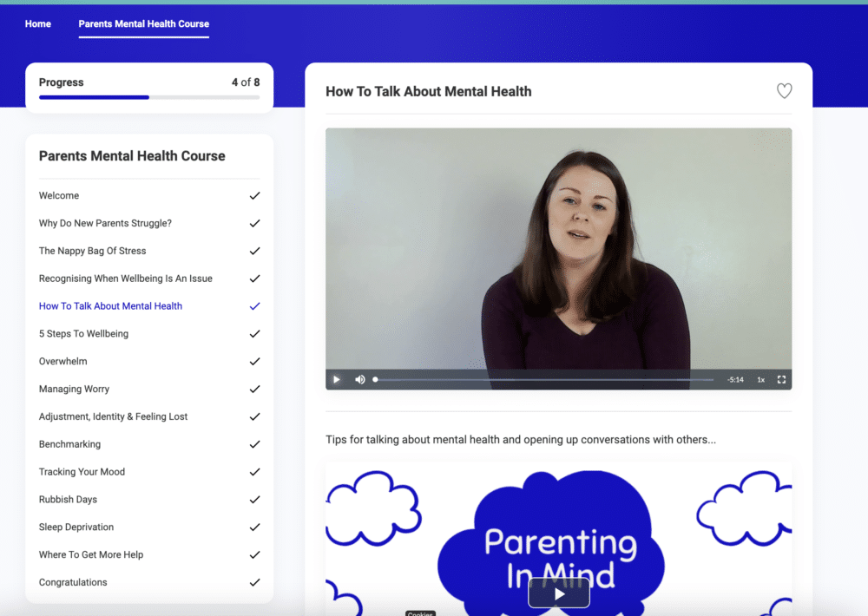
Task: Click the '4 of 8' progress count
Action: 246,82
